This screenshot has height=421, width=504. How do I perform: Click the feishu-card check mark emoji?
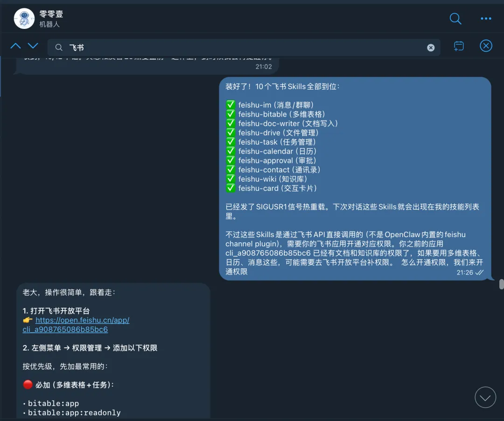(x=231, y=188)
